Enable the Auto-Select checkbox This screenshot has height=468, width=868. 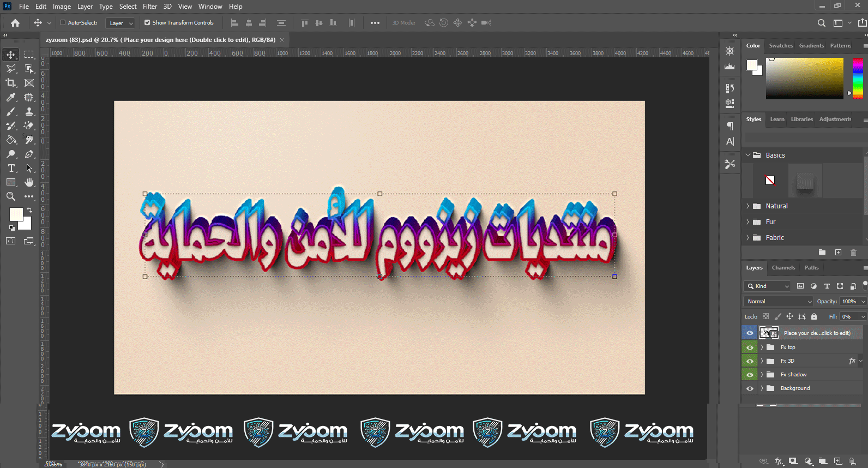[x=63, y=23]
